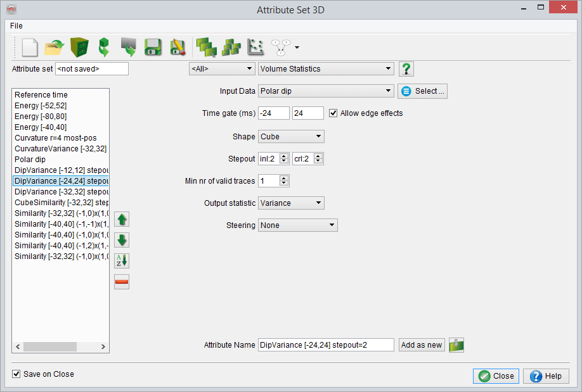Open an attribute set with the folder icon
The image size is (582, 392).
click(55, 47)
